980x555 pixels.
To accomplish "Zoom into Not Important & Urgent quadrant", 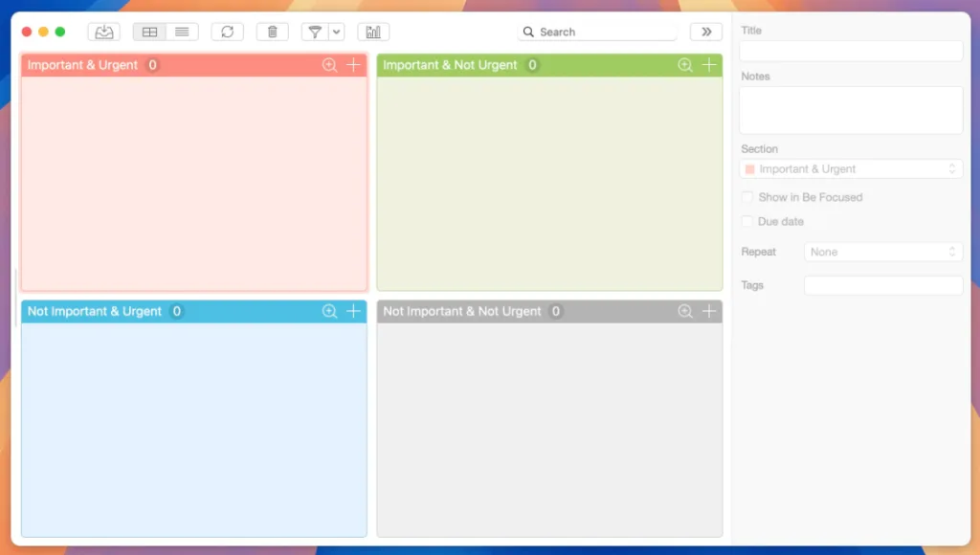I will coord(329,311).
